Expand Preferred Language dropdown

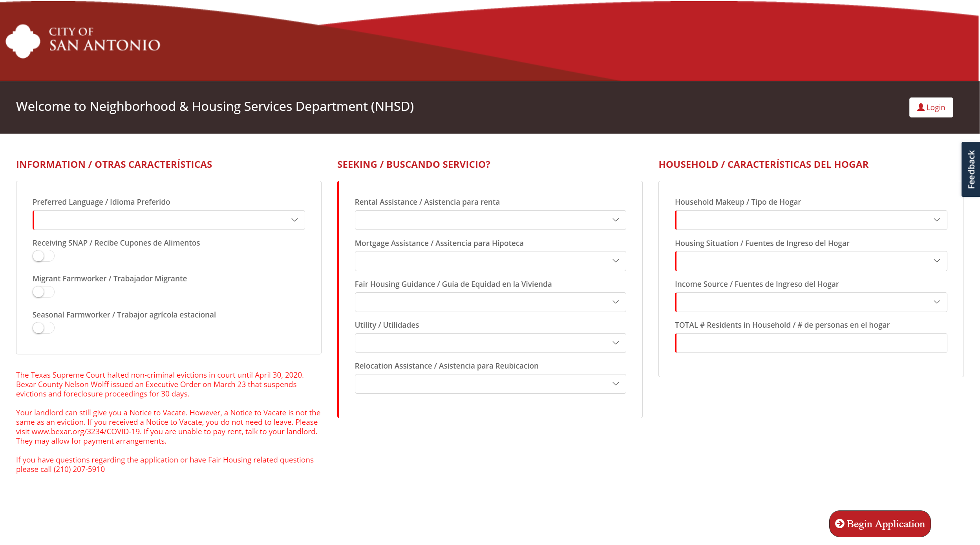coord(295,220)
